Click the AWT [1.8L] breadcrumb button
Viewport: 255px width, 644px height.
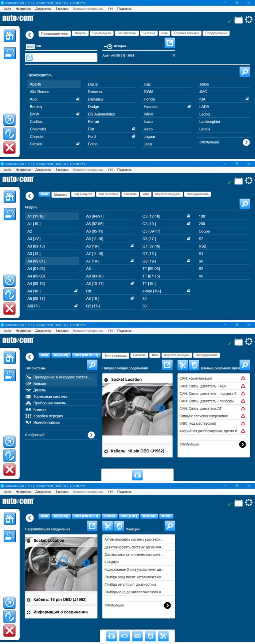click(x=129, y=516)
